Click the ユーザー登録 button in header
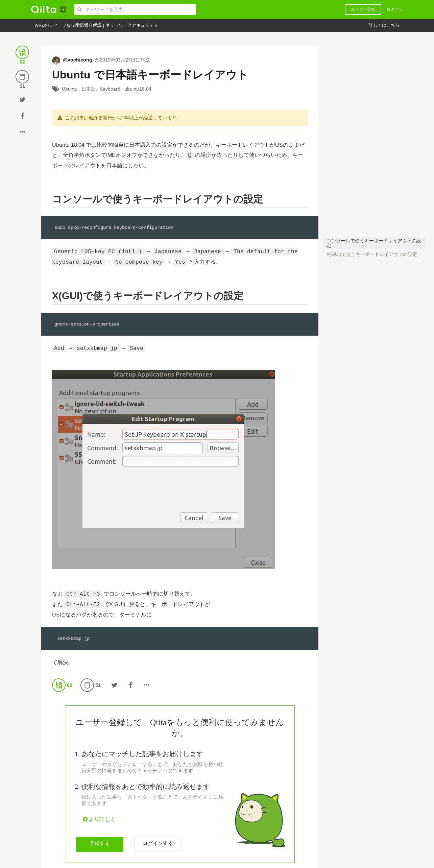Image resolution: width=434 pixels, height=868 pixels. (363, 9)
